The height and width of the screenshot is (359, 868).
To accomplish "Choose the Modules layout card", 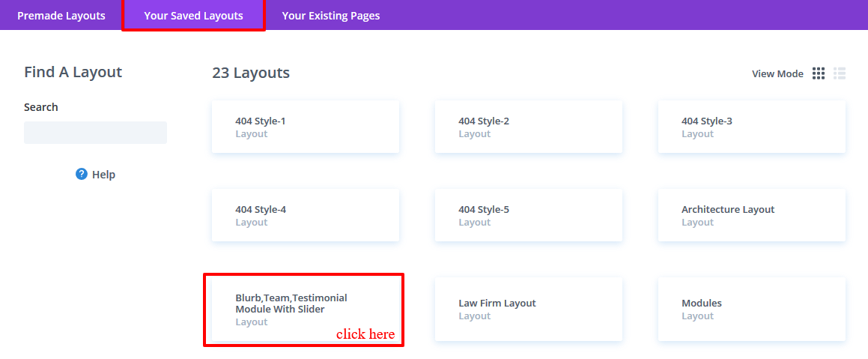I will pos(752,309).
